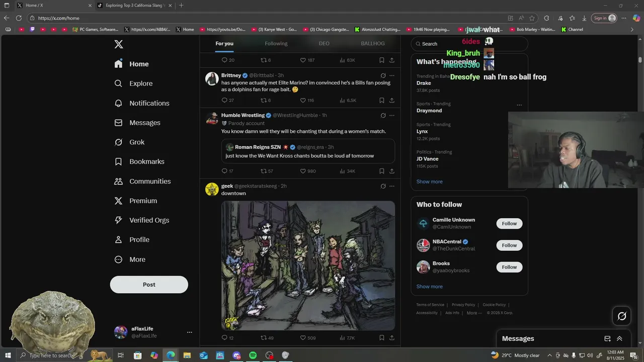Open the Privacy Policy link
The width and height of the screenshot is (644, 362).
tap(463, 305)
